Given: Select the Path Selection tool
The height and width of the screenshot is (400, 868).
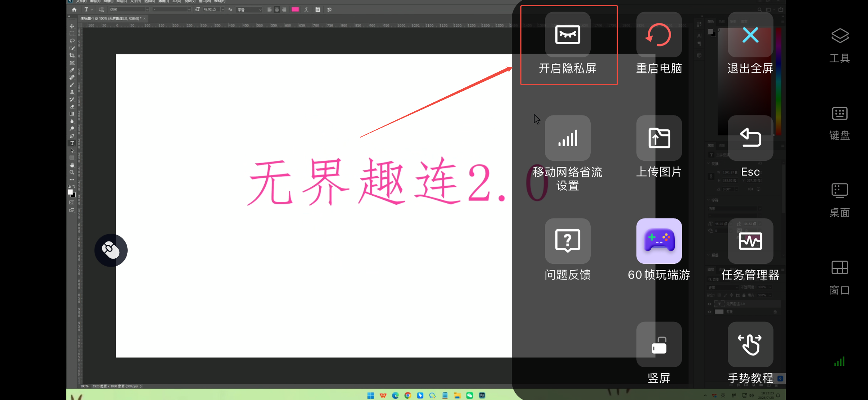Looking at the screenshot, I should (x=72, y=151).
